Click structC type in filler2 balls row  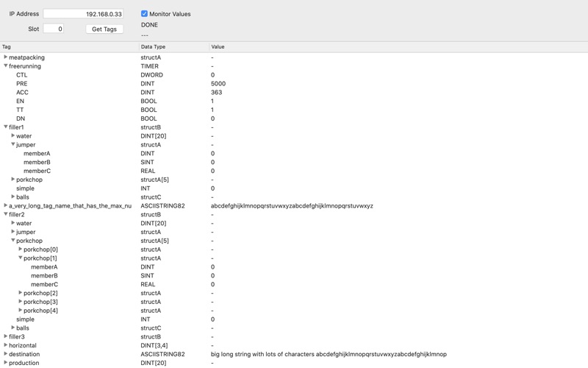coord(151,328)
